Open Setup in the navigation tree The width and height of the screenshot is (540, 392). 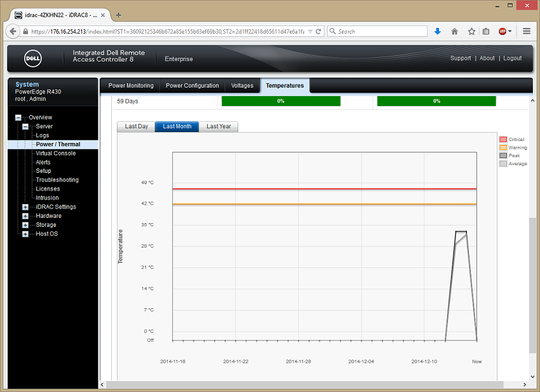tap(43, 171)
